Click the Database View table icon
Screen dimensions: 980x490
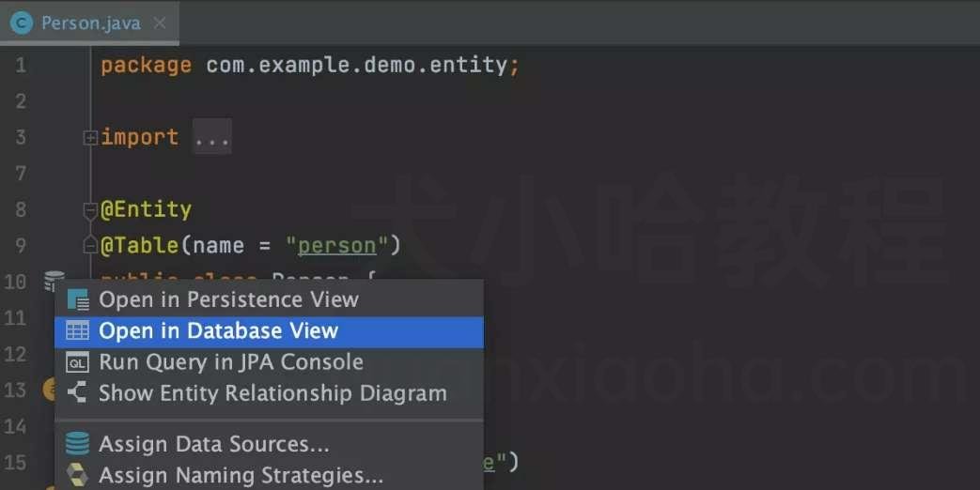(x=77, y=330)
